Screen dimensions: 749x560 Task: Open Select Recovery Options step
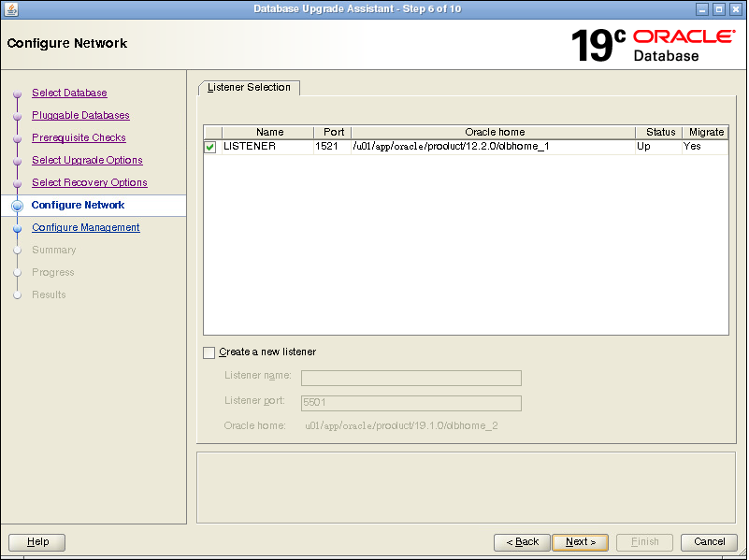coord(90,182)
